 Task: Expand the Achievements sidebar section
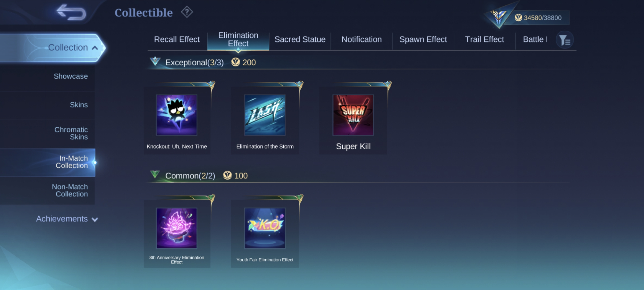[x=67, y=219]
